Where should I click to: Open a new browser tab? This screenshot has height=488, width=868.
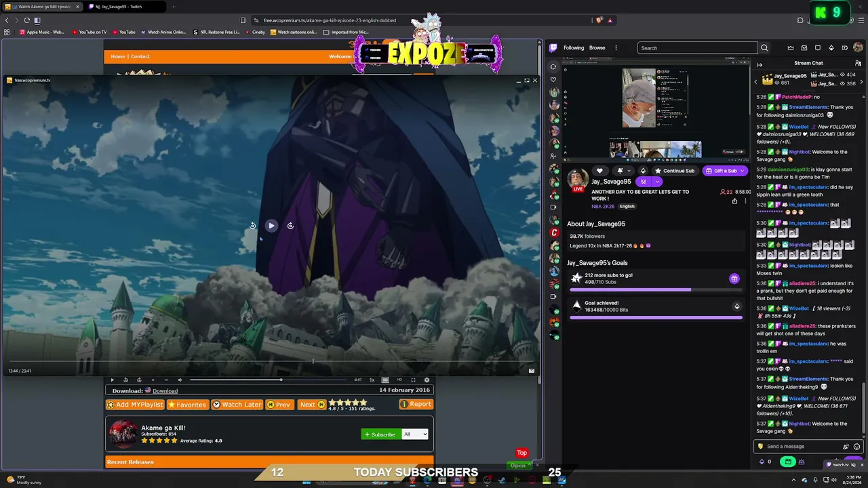click(x=173, y=7)
